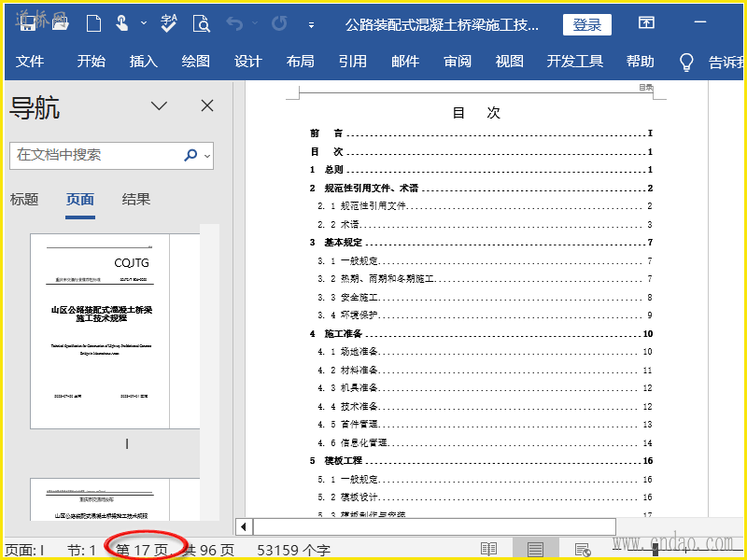Open the 文件 menu
This screenshot has width=747, height=560.
(x=30, y=62)
